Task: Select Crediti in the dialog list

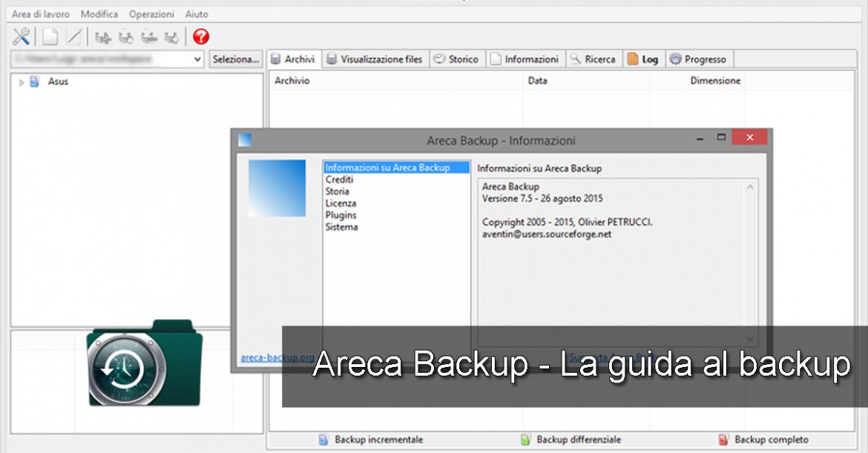Action: [x=339, y=179]
